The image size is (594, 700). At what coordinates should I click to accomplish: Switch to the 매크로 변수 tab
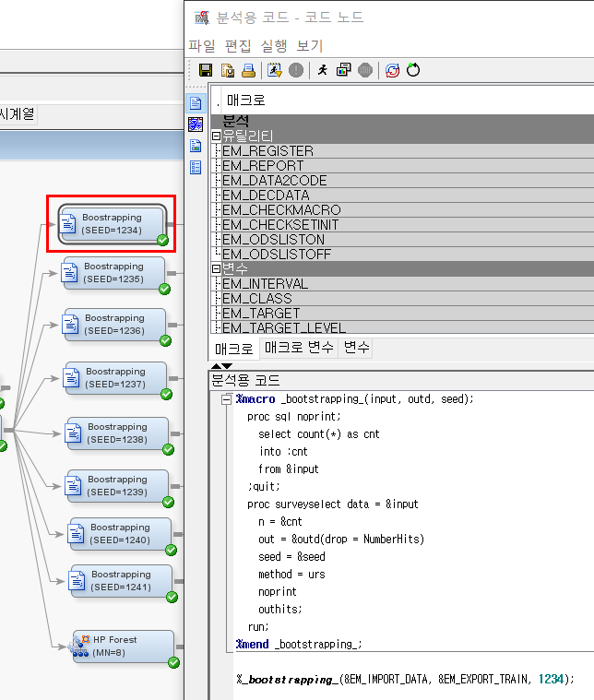[x=296, y=348]
